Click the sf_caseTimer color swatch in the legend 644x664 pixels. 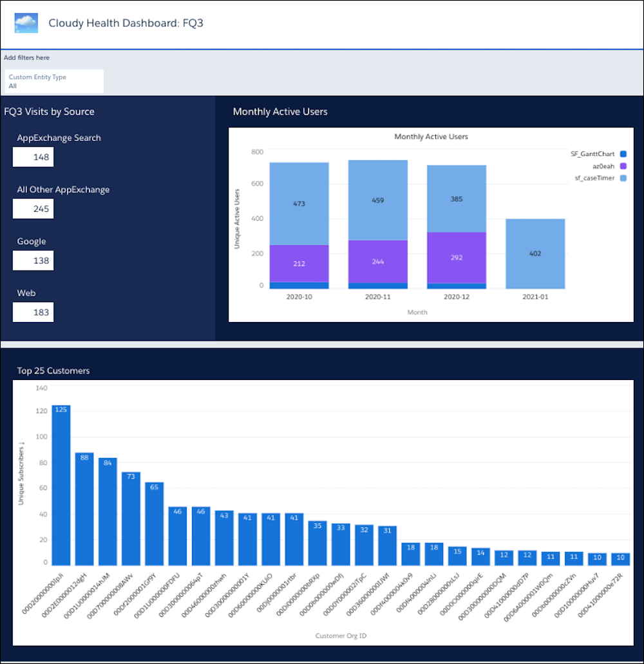[623, 178]
